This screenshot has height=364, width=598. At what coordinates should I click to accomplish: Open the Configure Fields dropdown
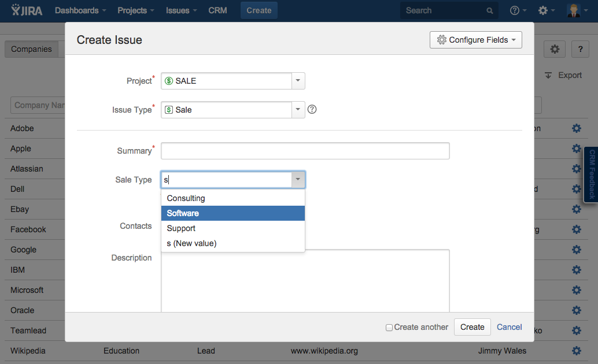[475, 40]
